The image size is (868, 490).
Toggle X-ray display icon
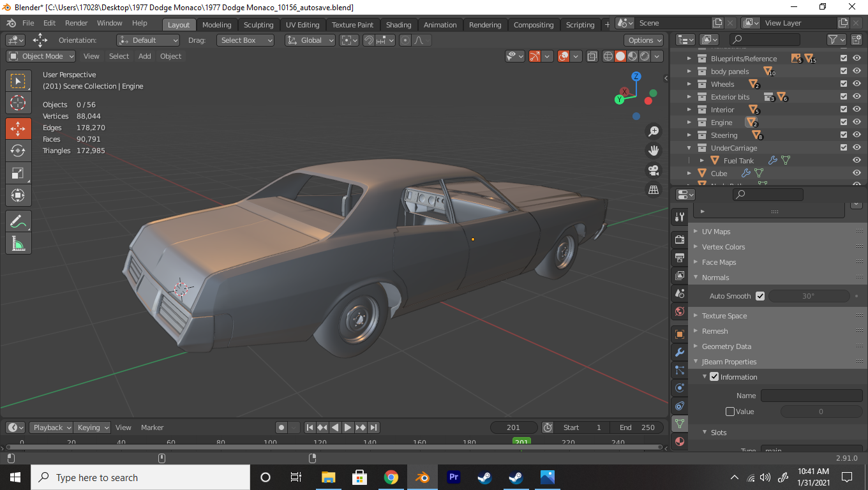coord(592,56)
